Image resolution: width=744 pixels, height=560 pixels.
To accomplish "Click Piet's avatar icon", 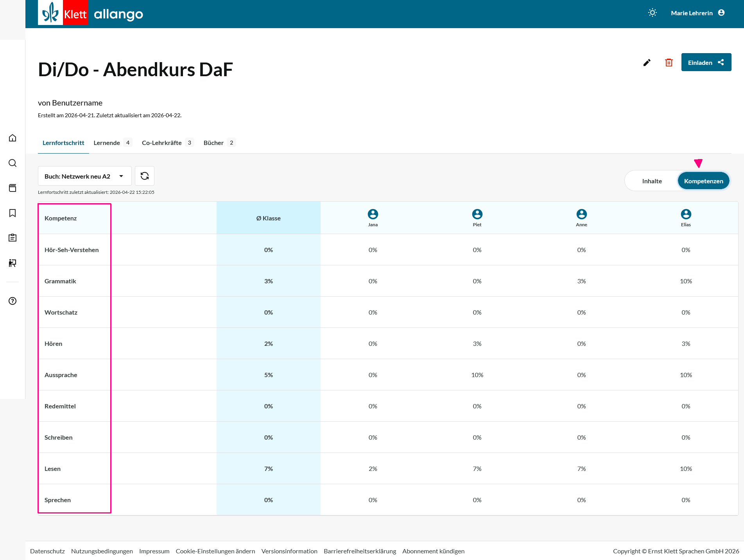I will tap(477, 214).
